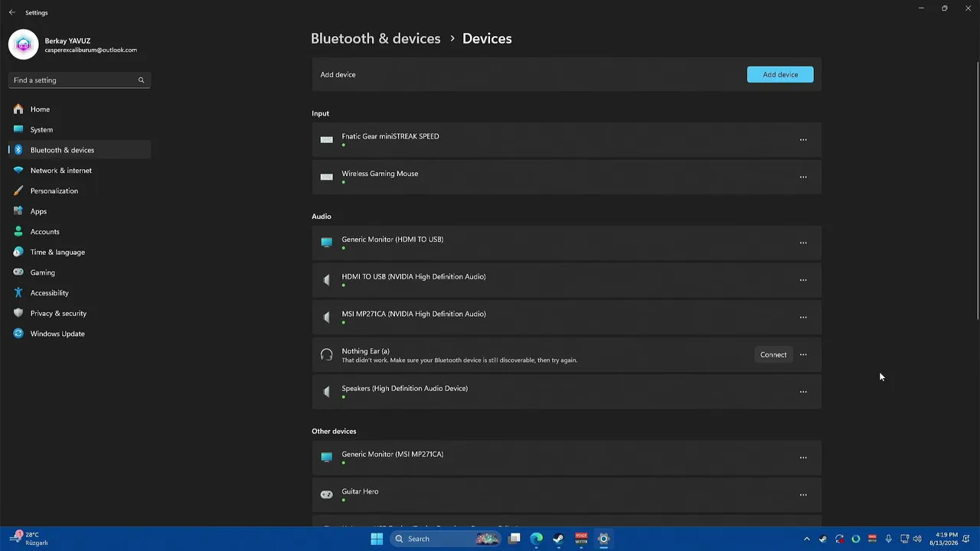The height and width of the screenshot is (551, 980).
Task: Click the Bluetooth icon in the sidebar
Action: (x=18, y=150)
